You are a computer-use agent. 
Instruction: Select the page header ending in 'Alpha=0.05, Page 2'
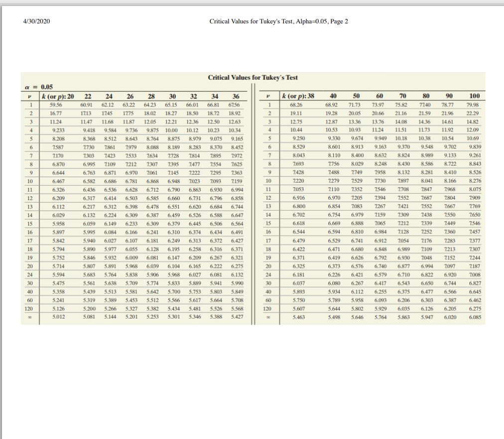(279, 21)
